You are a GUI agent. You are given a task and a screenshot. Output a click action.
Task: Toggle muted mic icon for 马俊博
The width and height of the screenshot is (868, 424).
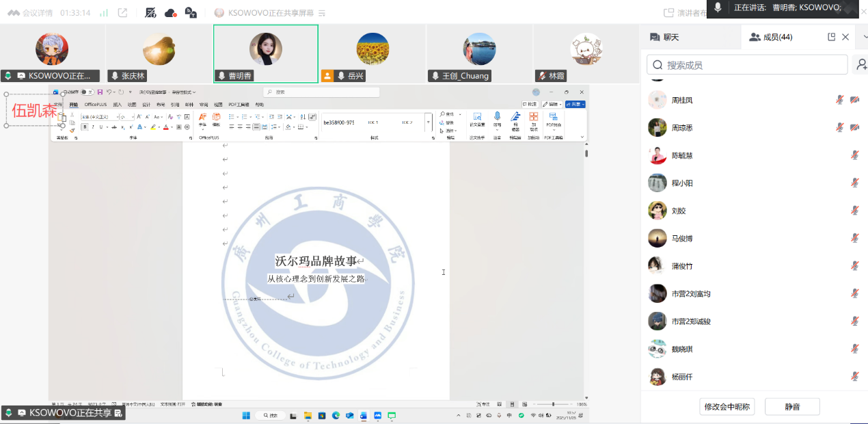coord(854,238)
